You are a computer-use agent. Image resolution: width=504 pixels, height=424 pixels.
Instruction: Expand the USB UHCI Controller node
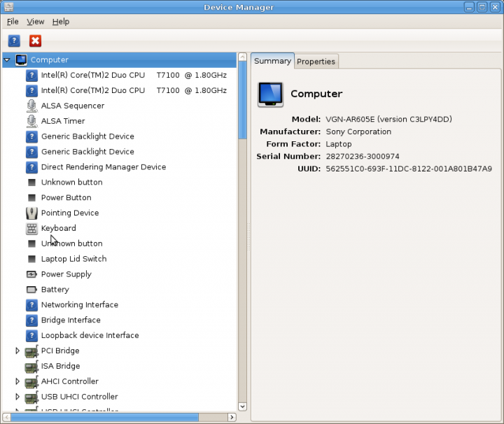[18, 397]
